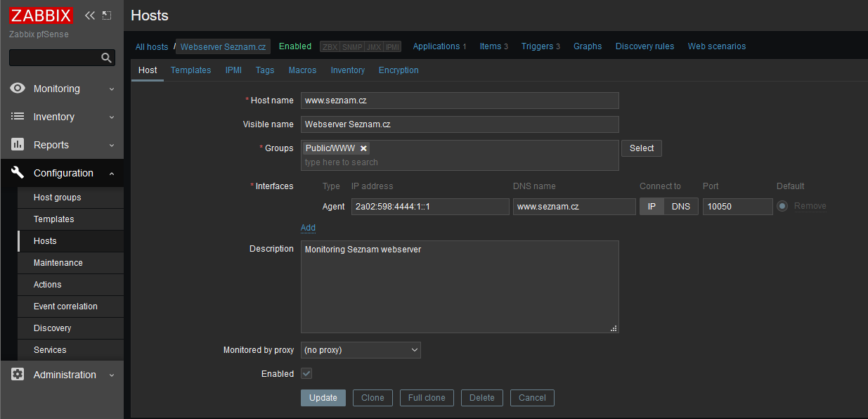Toggle the Enabled checkbox
The image size is (868, 419).
coord(306,373)
